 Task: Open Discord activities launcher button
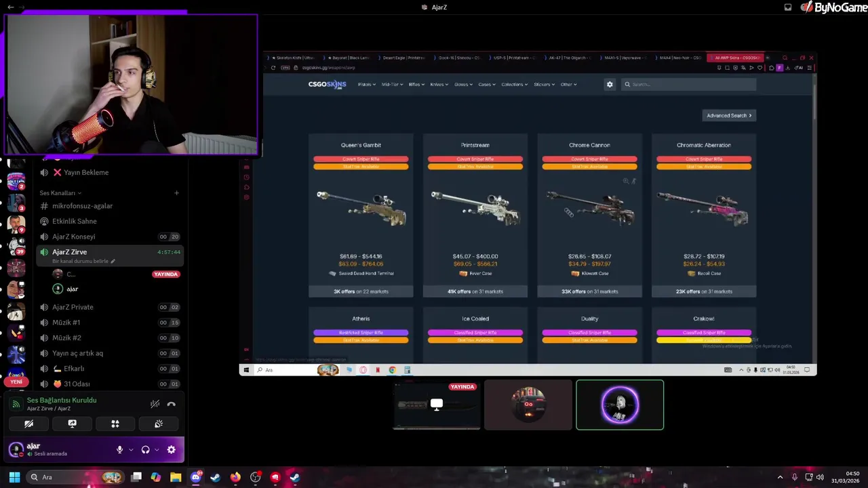coord(115,424)
